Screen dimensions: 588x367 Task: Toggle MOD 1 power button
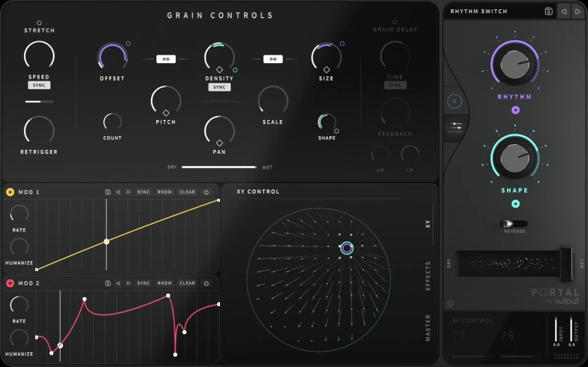coord(207,192)
